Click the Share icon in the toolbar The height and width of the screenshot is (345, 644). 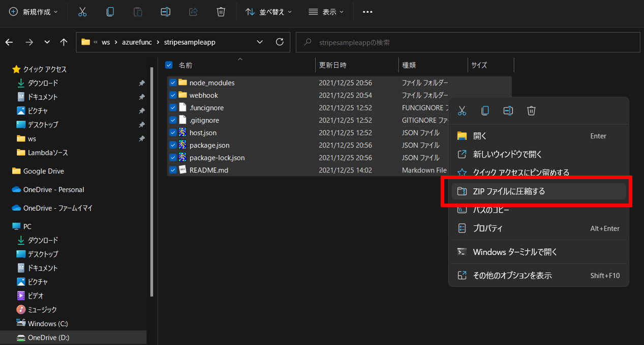click(193, 11)
